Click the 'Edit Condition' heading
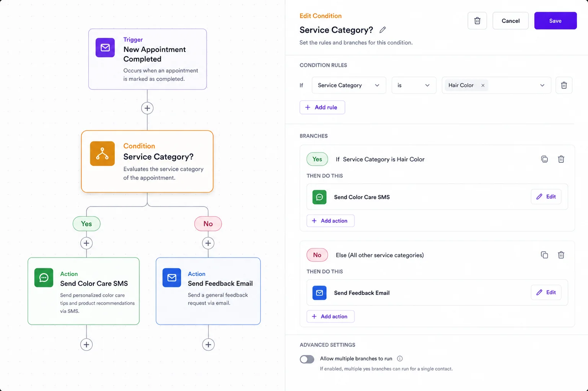588x391 pixels. click(x=321, y=16)
